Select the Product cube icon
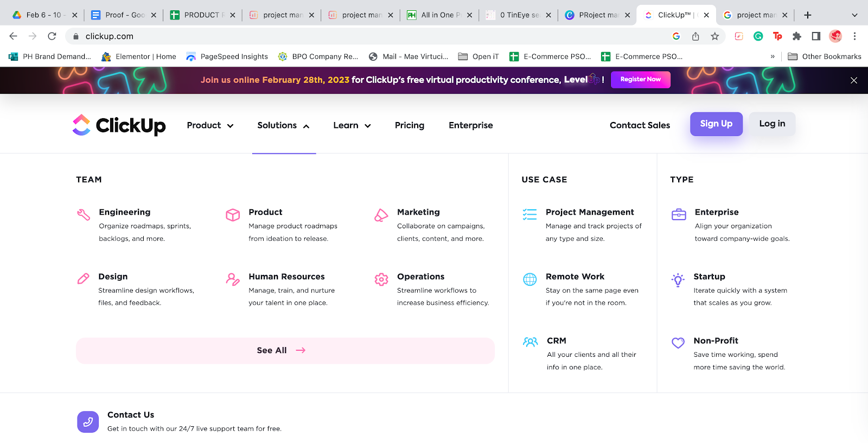Viewport: 868px width, 443px height. 233,215
